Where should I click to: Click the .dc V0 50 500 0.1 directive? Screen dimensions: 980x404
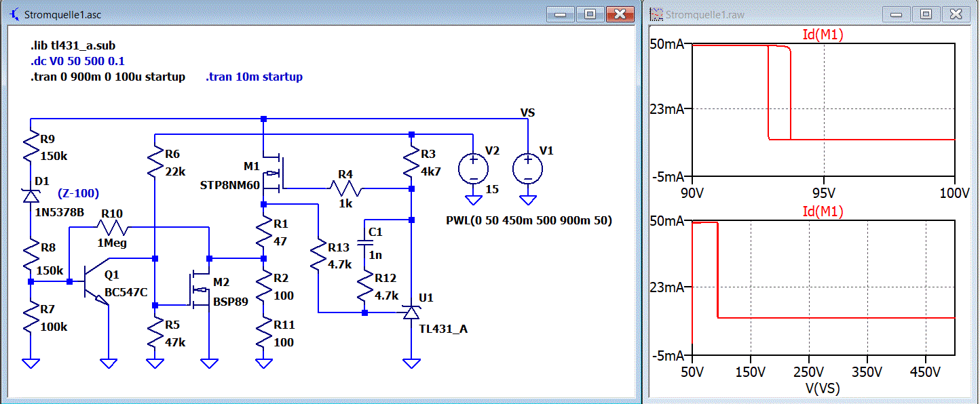point(77,62)
